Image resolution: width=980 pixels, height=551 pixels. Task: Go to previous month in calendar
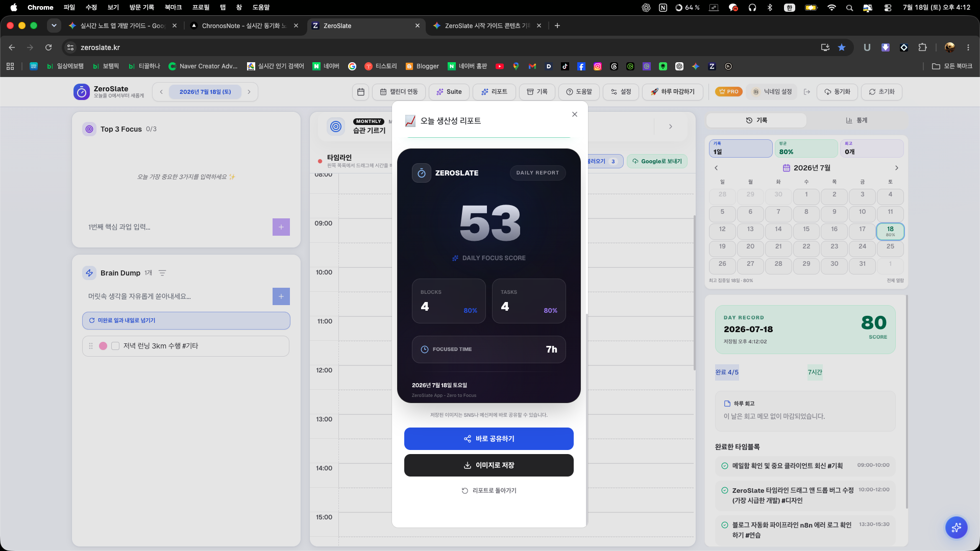(716, 168)
